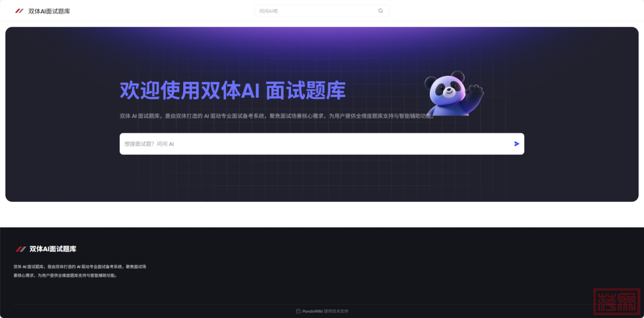Click the red slash logo in header
Screen dimensions: 644x318
[x=20, y=11]
